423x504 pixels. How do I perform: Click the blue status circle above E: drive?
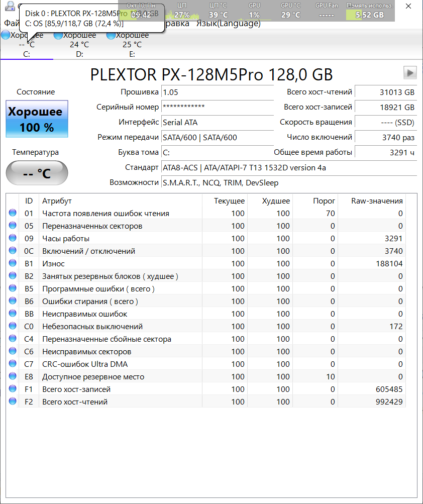(x=111, y=35)
